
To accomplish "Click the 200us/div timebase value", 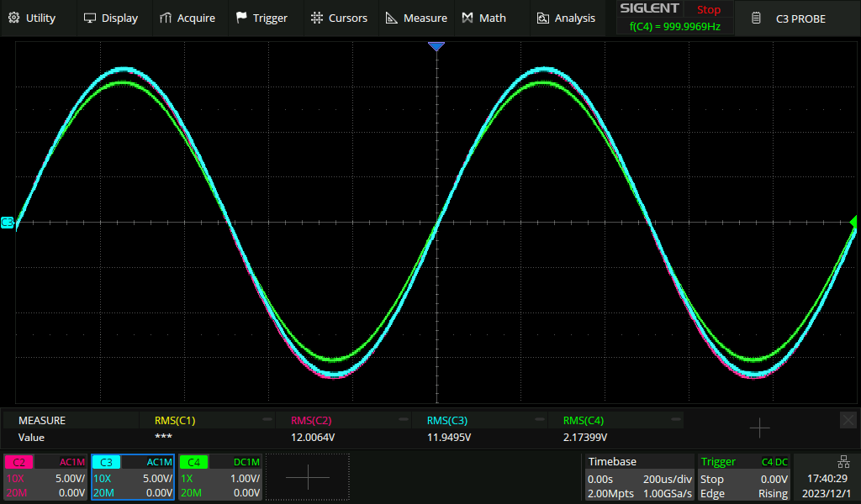I will (667, 480).
